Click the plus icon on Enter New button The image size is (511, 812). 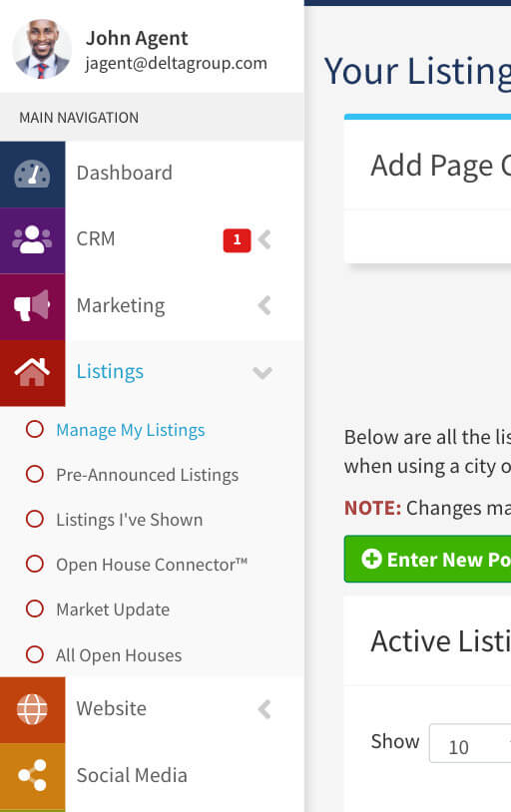[x=371, y=559]
